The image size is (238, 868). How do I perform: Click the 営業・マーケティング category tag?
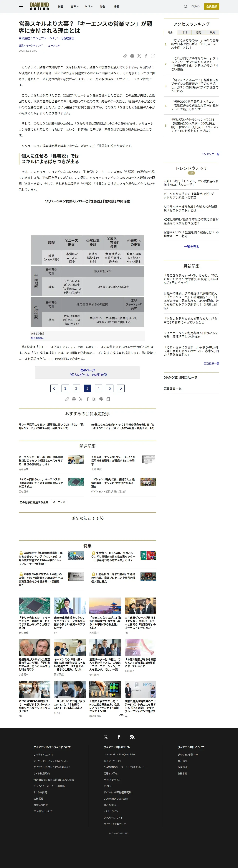(31, 45)
